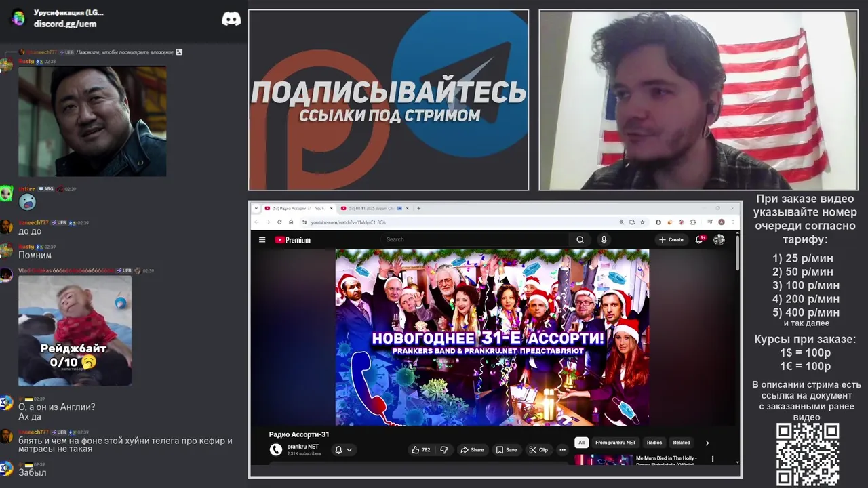Click the crying emoji reaction in chat

27,201
